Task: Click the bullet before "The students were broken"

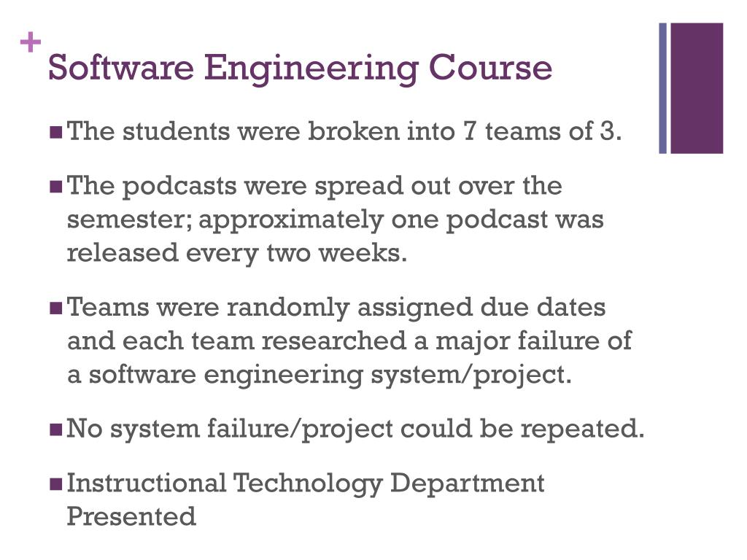Action: (x=55, y=132)
